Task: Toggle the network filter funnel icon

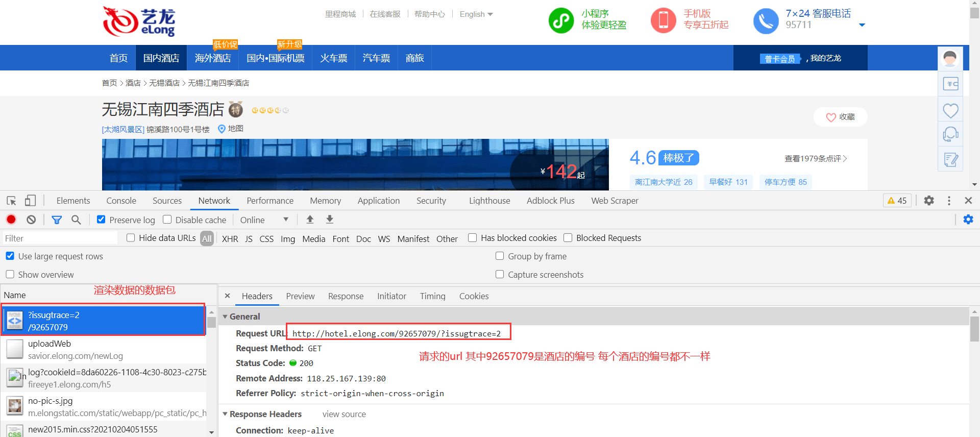Action: click(57, 220)
